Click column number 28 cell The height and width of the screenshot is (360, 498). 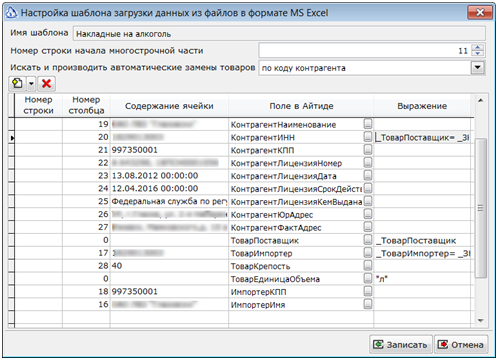(86, 266)
